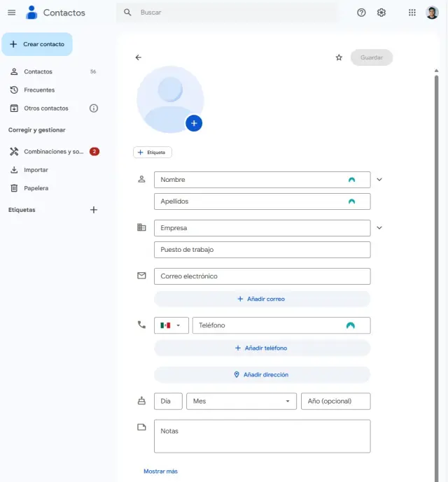Screen dimensions: 448x482
Task: Open the settings gear menu
Action: (x=381, y=13)
